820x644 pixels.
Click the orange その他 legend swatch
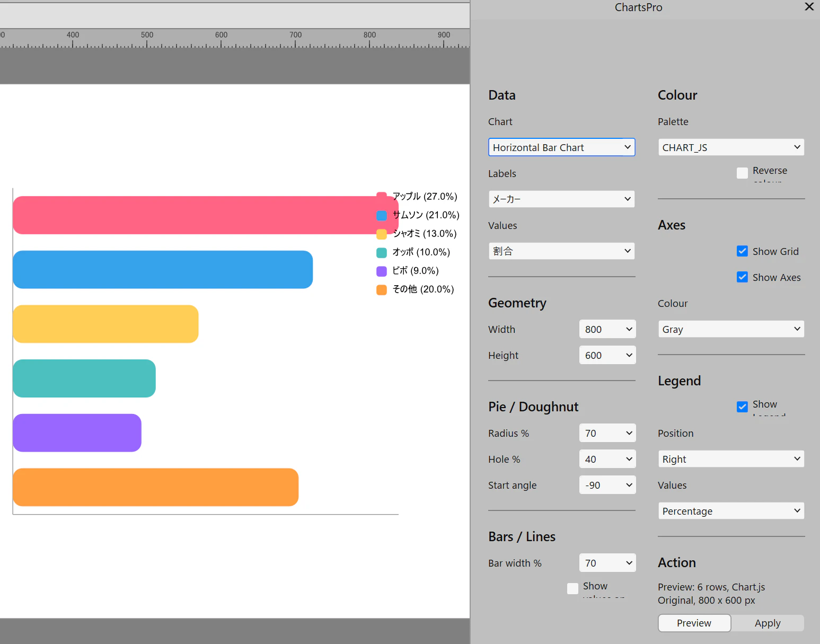(382, 290)
